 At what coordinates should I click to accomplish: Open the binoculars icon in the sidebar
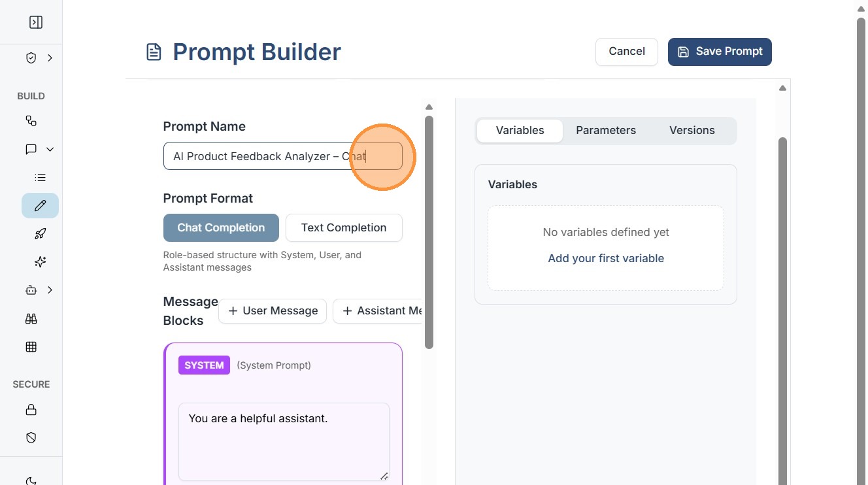(31, 319)
